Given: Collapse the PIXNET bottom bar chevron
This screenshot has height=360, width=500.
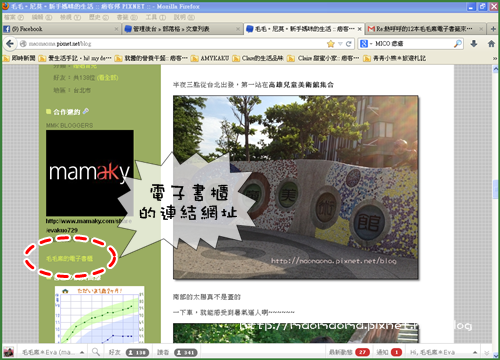Looking at the screenshot, I should tap(486, 352).
